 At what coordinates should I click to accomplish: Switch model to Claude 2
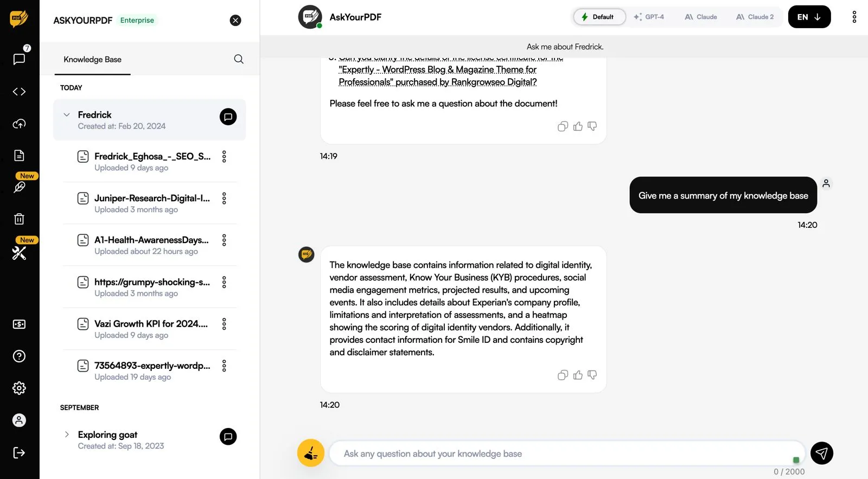coord(755,17)
